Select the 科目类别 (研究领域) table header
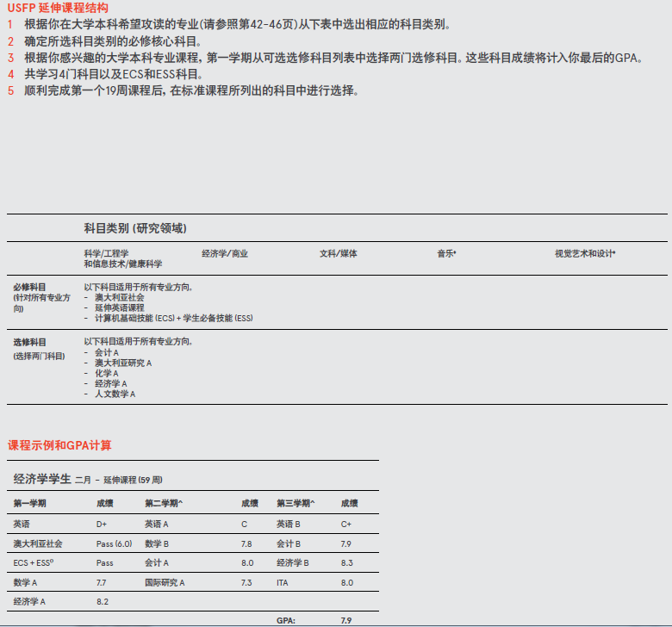672x627 pixels. tap(134, 228)
